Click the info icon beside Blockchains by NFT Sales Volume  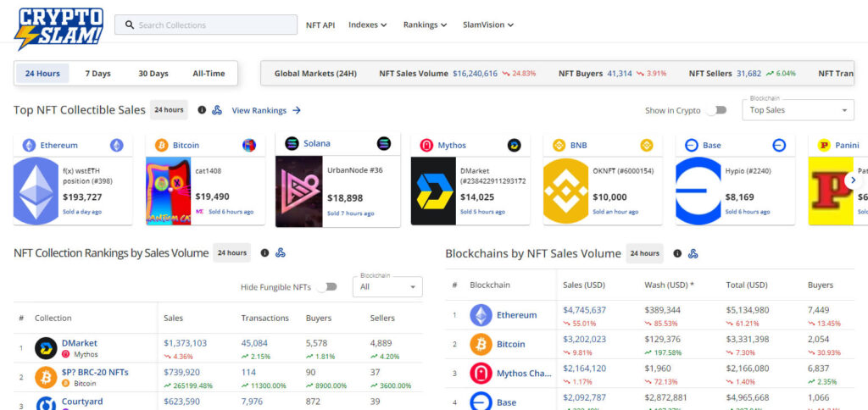[x=677, y=253]
